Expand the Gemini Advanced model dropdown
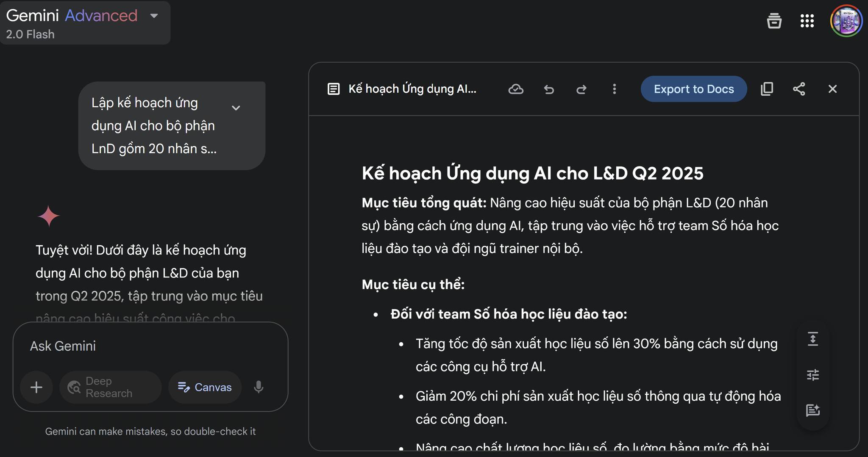Screen dimensions: 868x457 tap(154, 16)
